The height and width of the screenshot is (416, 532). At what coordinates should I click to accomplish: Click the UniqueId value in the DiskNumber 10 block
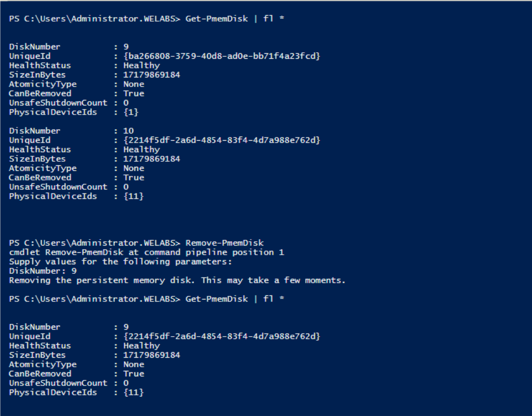221,140
